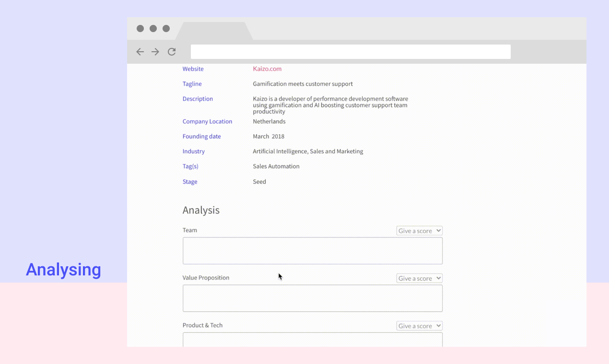Image resolution: width=609 pixels, height=364 pixels.
Task: Reload the page with refresh icon
Action: 172,52
